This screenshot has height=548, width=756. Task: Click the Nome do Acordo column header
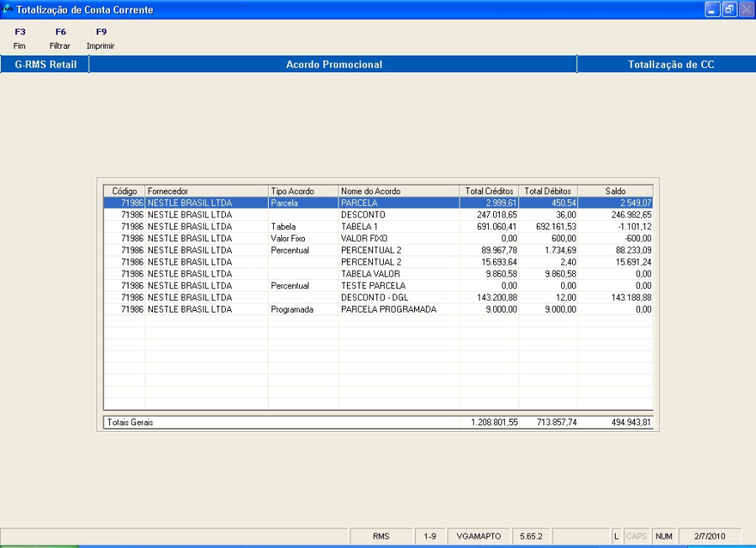pyautogui.click(x=399, y=191)
